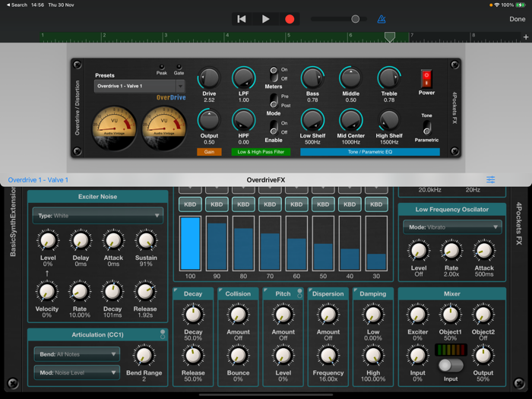The image size is (532, 399).
Task: Open plugin settings sliders icon
Action: pyautogui.click(x=491, y=179)
